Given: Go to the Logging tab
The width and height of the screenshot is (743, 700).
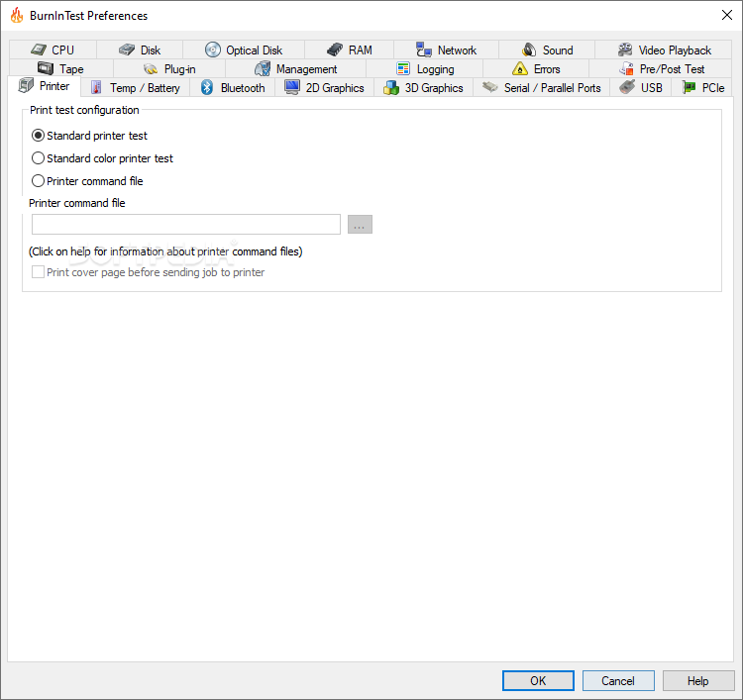Looking at the screenshot, I should pyautogui.click(x=425, y=68).
